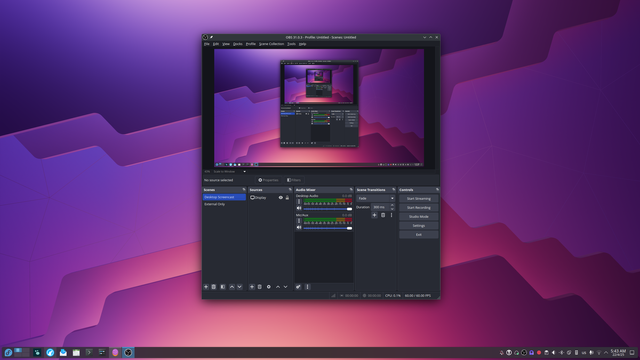The width and height of the screenshot is (640, 360).
Task: Open scene filters icon in Scenes dock
Action: 222,287
